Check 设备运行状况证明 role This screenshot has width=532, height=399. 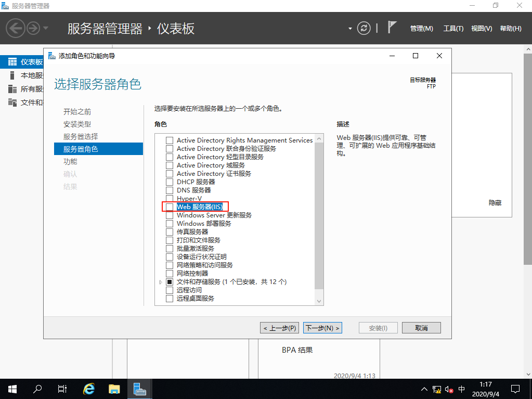click(x=170, y=257)
